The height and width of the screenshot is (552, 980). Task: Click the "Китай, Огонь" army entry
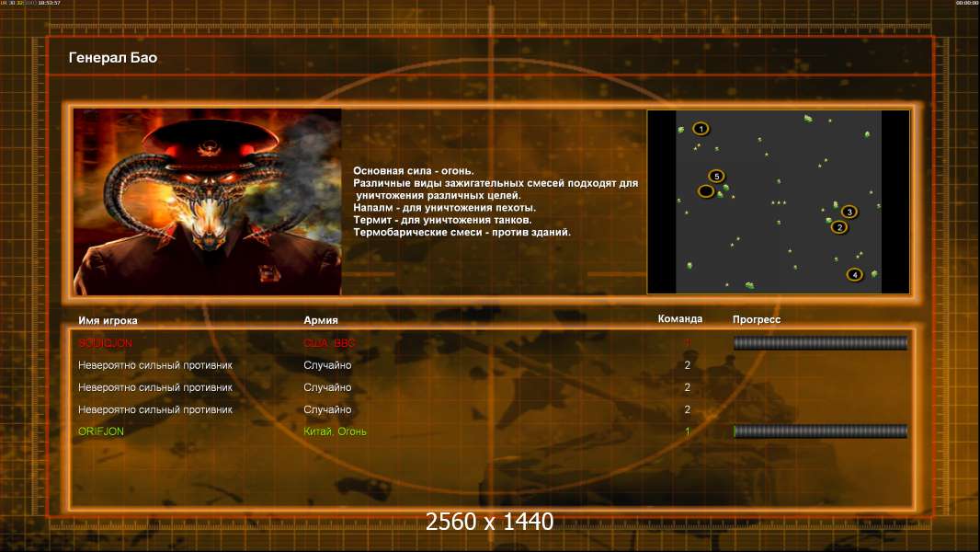pyautogui.click(x=335, y=431)
